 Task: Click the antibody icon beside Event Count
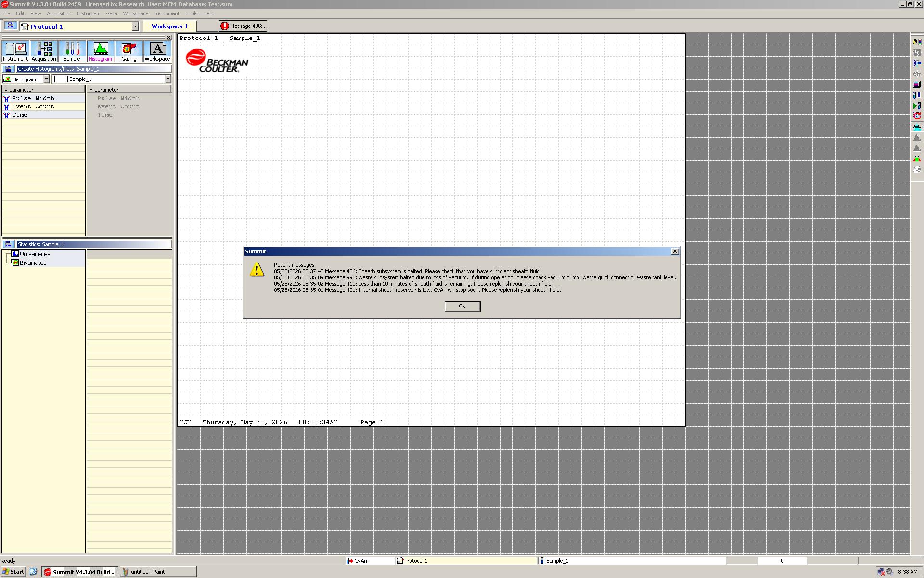7,107
